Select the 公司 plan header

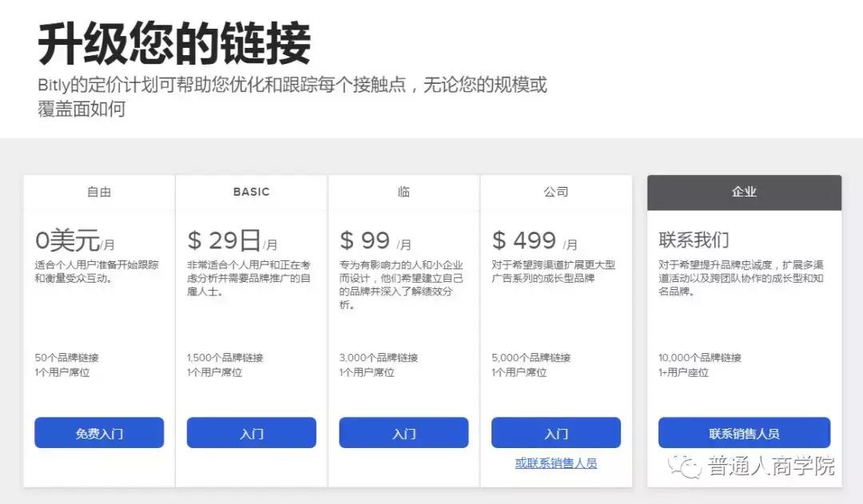coord(556,192)
